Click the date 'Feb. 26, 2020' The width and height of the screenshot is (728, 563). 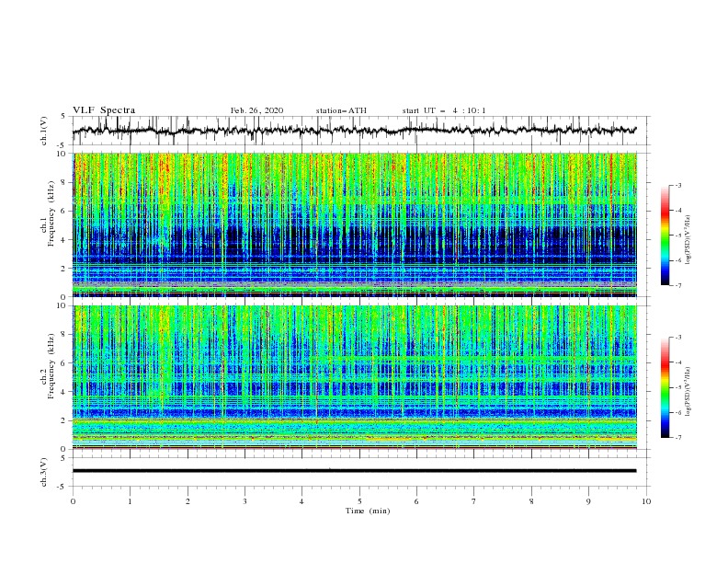256,110
